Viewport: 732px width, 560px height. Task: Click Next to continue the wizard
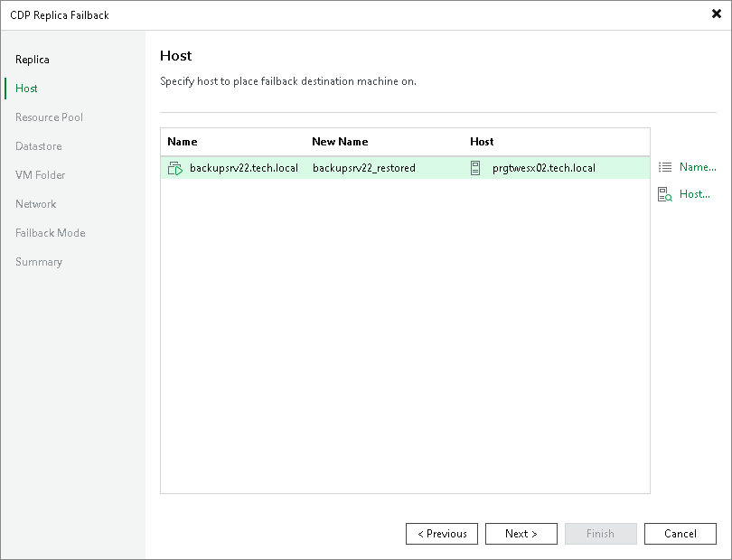pyautogui.click(x=521, y=533)
